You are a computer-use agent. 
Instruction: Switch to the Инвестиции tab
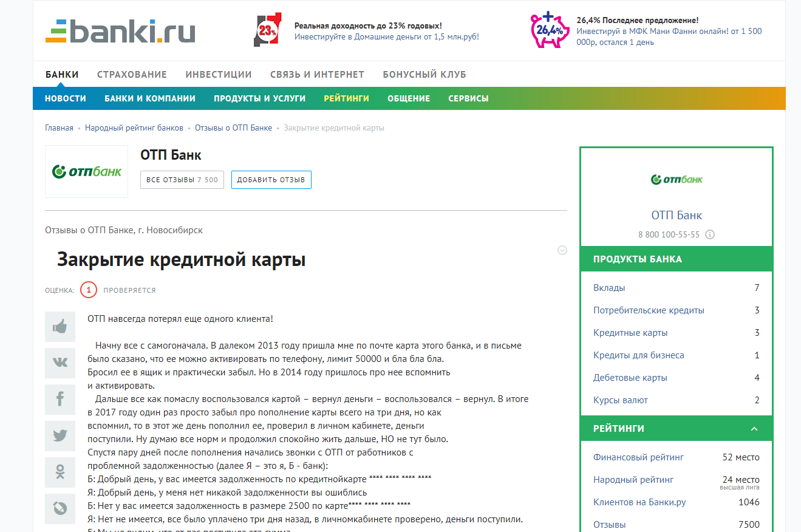[x=219, y=75]
